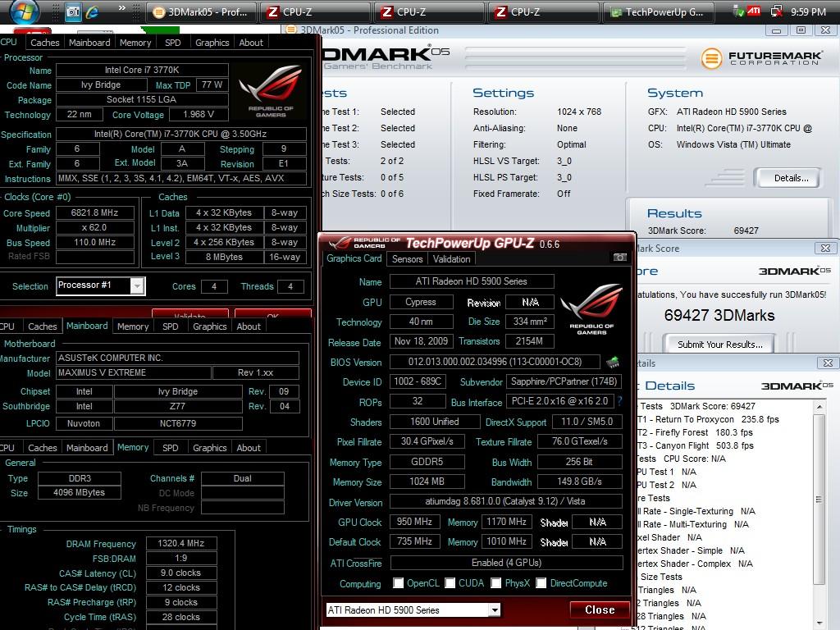Click the 950 MHz GPU Clock field
This screenshot has width=840, height=630.
(414, 522)
